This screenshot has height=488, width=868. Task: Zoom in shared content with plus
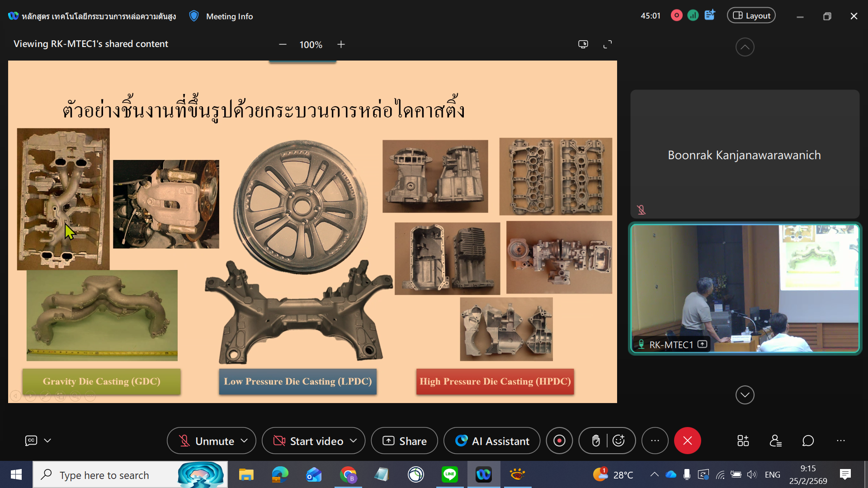click(x=341, y=44)
